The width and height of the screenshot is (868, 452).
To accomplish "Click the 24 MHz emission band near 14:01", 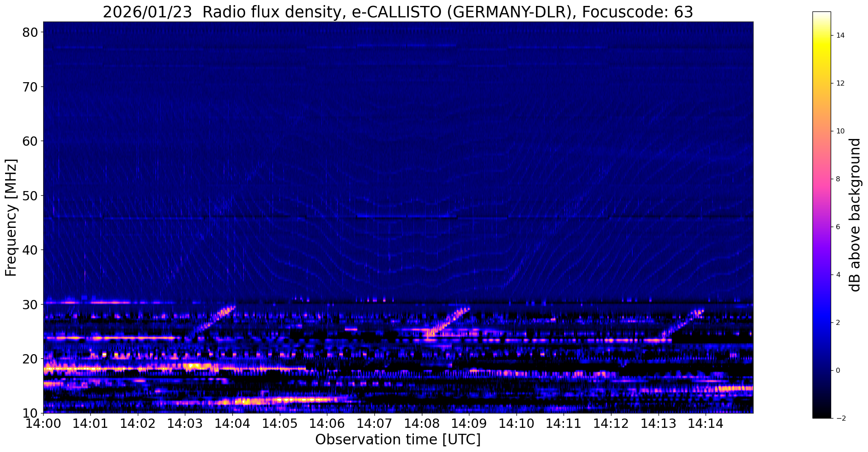I will coord(110,338).
